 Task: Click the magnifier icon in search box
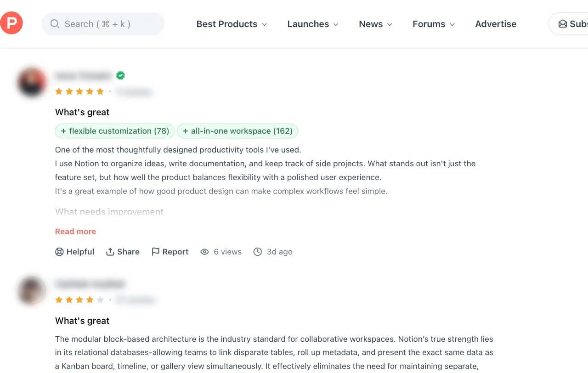coord(55,24)
